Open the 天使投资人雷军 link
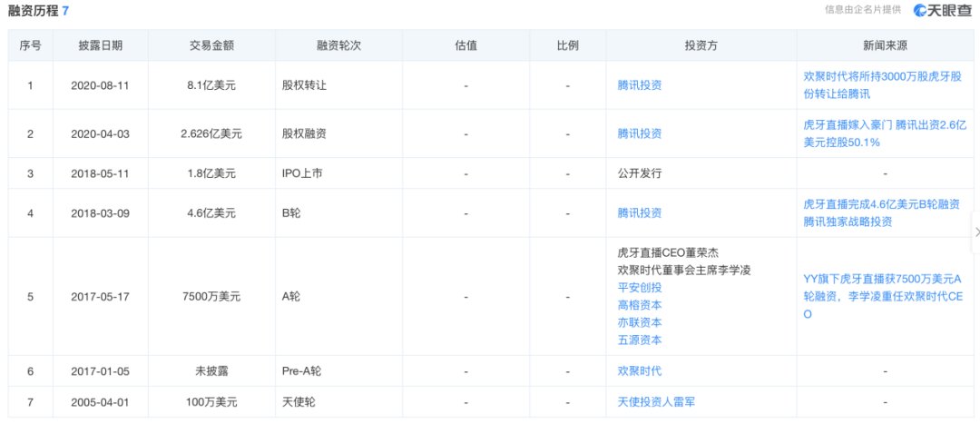Viewport: 980px width, 424px height. tap(656, 402)
